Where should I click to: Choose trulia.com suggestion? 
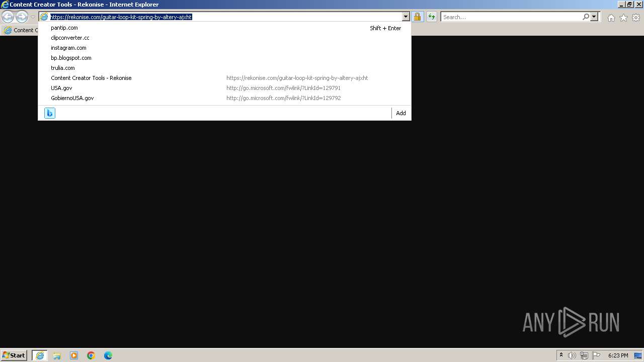224,68
